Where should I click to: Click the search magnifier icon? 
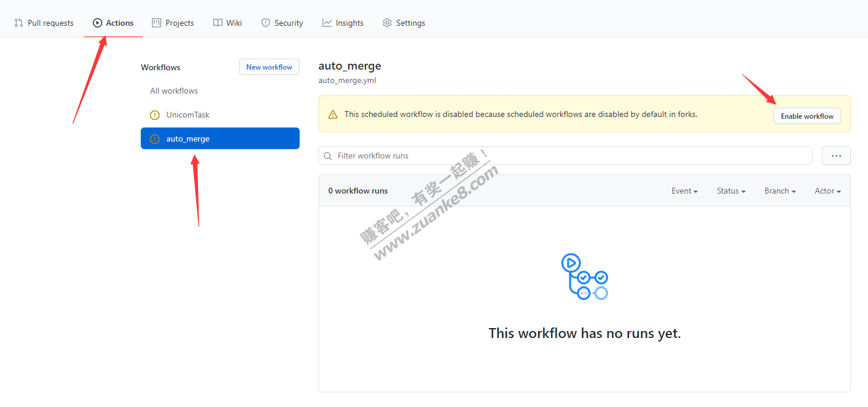coord(328,156)
